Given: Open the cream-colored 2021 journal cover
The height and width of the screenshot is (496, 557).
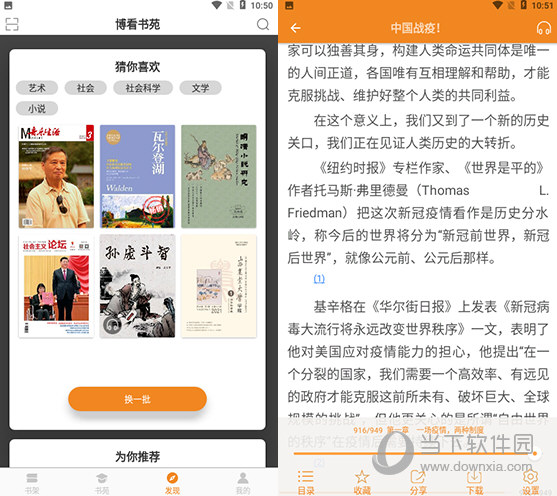Looking at the screenshot, I should point(219,286).
